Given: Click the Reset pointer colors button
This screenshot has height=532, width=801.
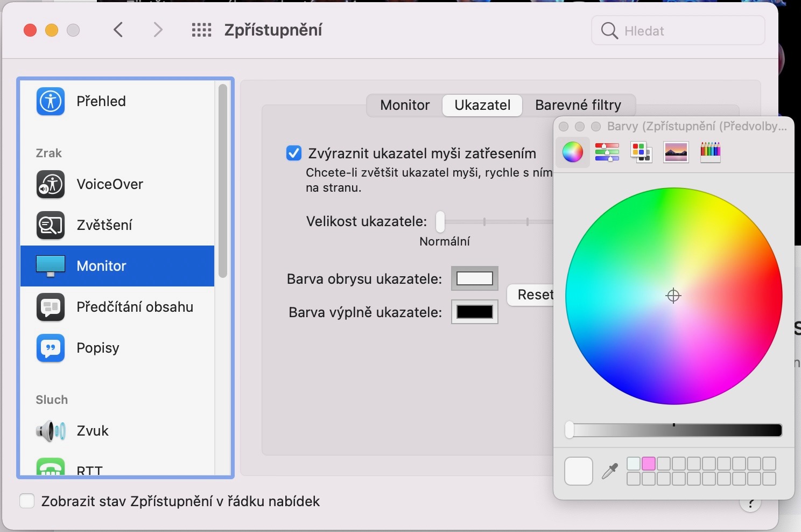Looking at the screenshot, I should click(x=533, y=295).
